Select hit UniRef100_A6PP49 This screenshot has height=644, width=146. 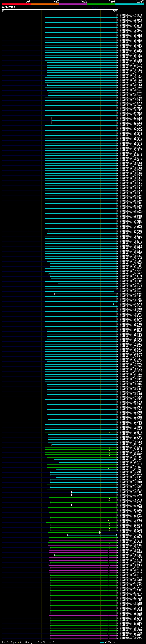point(131,538)
